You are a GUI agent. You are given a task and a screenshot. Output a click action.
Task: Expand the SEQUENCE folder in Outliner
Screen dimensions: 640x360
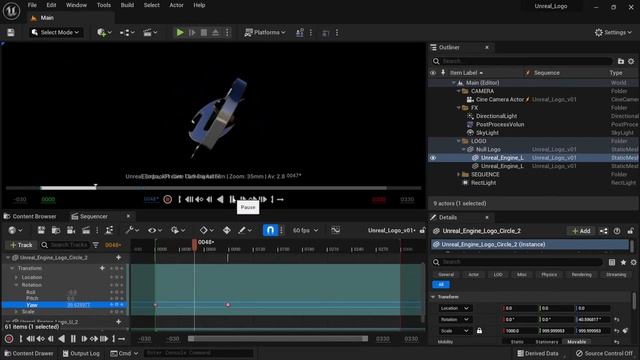pos(458,174)
